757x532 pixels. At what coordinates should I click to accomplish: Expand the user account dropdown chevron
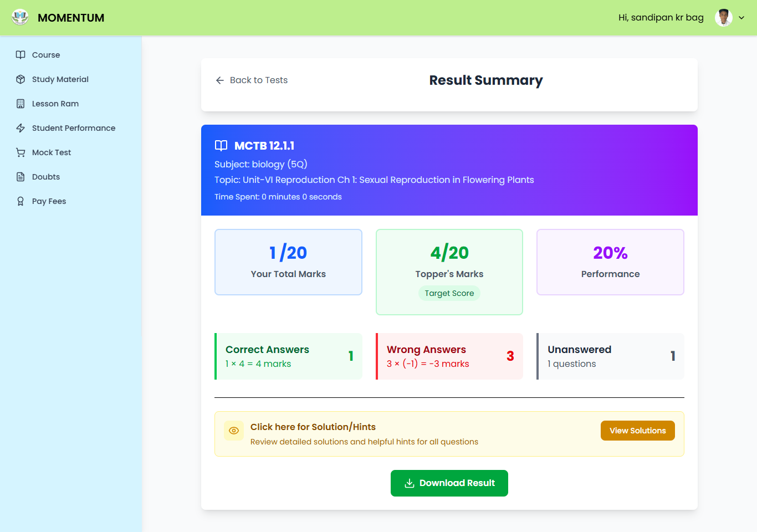741,18
